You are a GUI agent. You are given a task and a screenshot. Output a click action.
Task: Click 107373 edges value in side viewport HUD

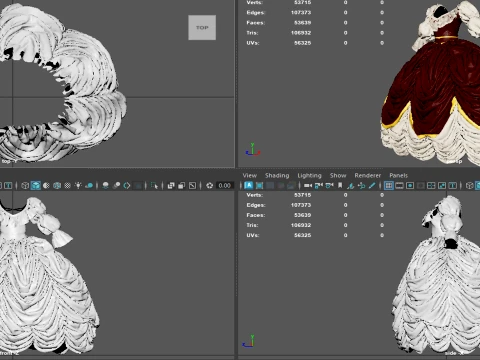pyautogui.click(x=301, y=205)
